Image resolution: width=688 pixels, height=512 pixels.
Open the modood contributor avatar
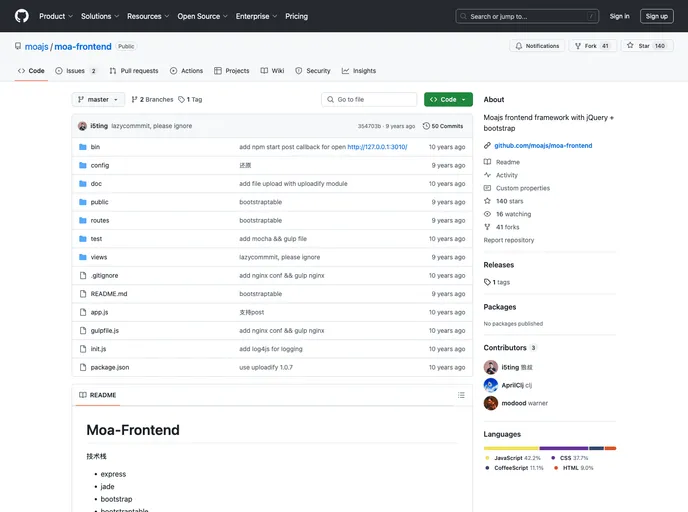coord(491,403)
